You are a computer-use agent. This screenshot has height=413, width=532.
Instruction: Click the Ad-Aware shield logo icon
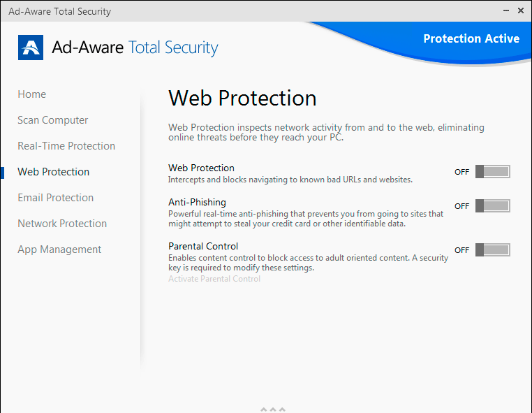pos(31,48)
